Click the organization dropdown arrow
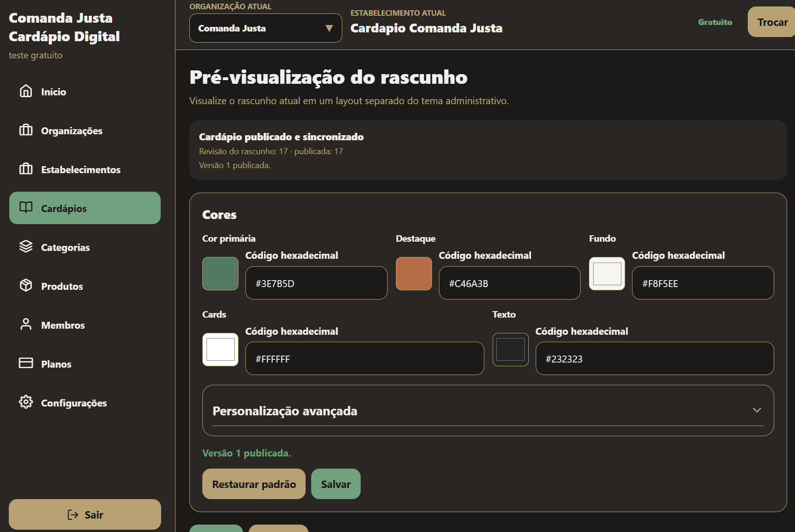795x532 pixels. pyautogui.click(x=329, y=28)
